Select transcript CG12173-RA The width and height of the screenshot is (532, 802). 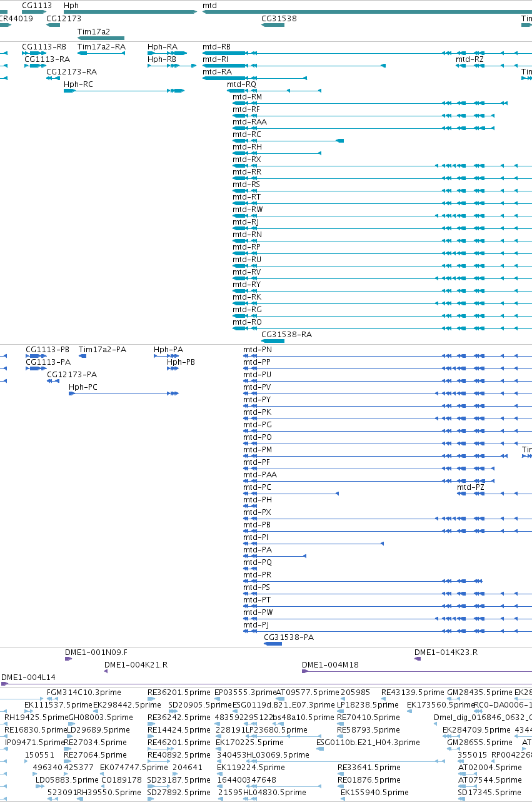point(71,72)
